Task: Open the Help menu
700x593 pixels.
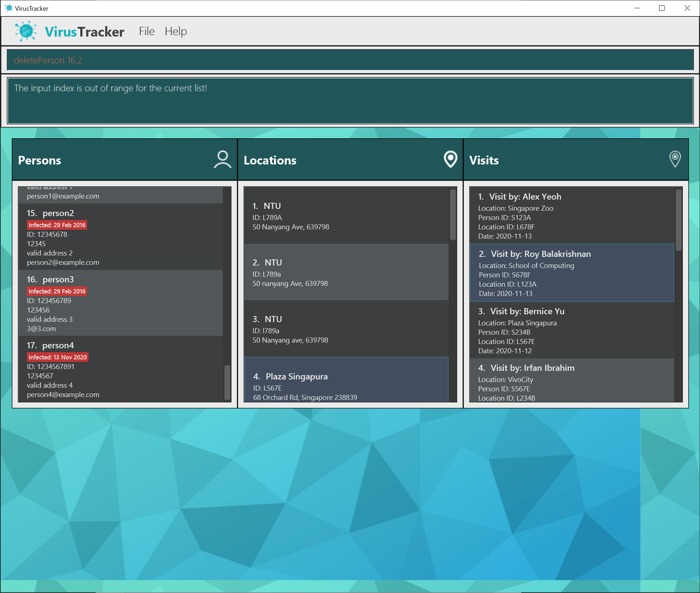Action: pyautogui.click(x=176, y=32)
